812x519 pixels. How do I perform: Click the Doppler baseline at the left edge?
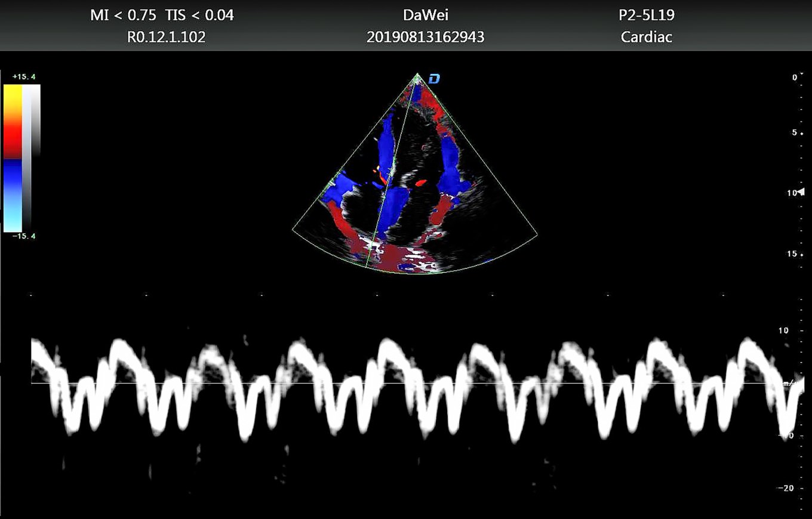(x=36, y=383)
